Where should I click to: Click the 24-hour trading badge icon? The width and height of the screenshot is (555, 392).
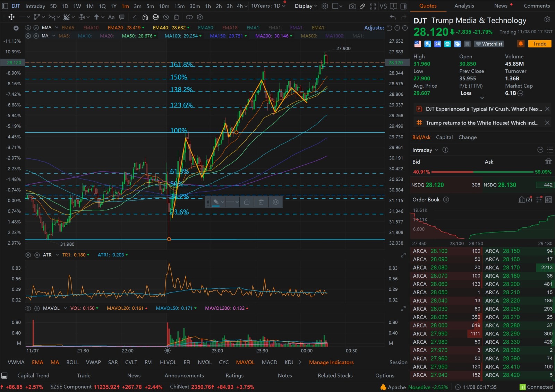pyautogui.click(x=437, y=44)
